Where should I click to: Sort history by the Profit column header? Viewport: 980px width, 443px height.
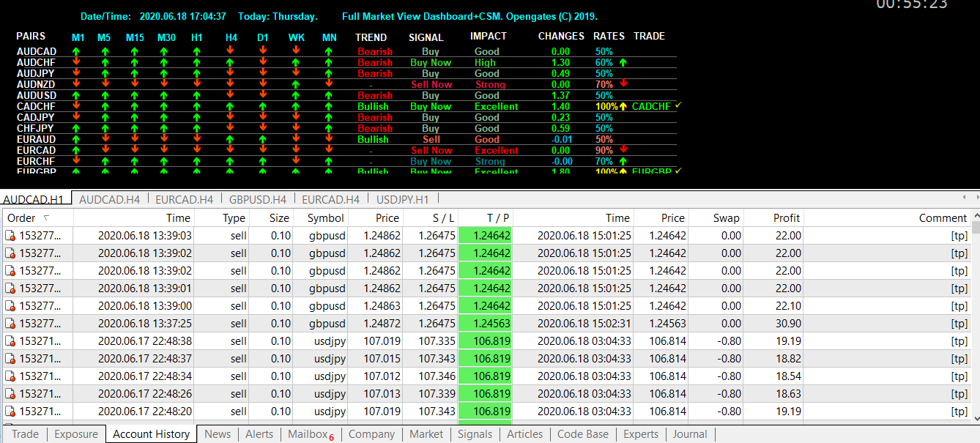(773, 217)
